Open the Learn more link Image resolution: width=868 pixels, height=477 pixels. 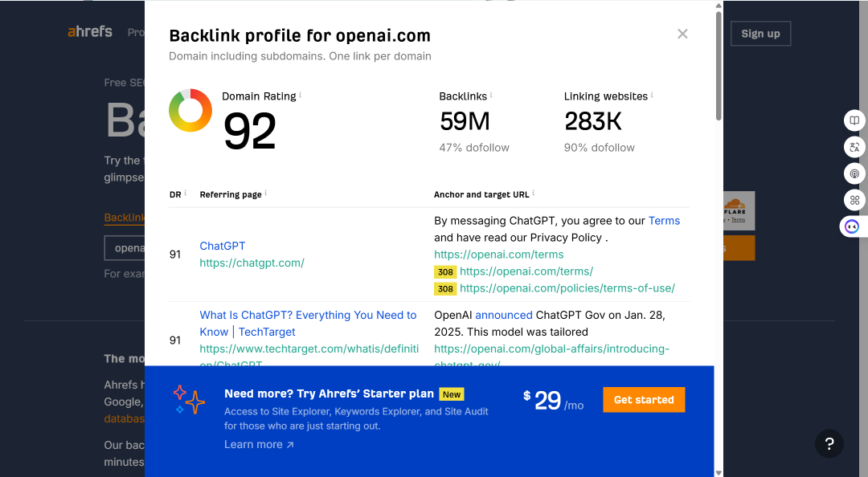(259, 444)
